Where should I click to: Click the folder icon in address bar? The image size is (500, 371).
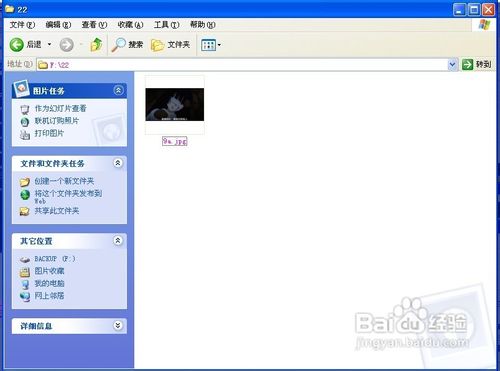[x=43, y=65]
